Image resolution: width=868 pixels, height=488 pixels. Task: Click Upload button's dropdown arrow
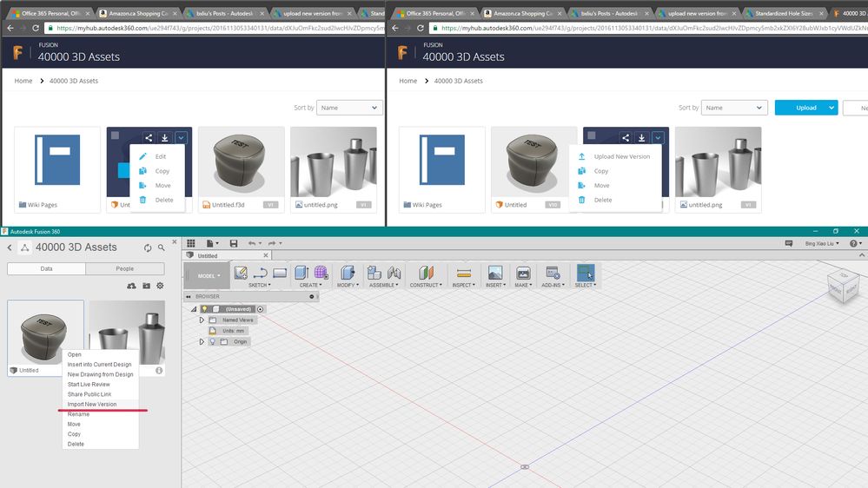pos(832,108)
